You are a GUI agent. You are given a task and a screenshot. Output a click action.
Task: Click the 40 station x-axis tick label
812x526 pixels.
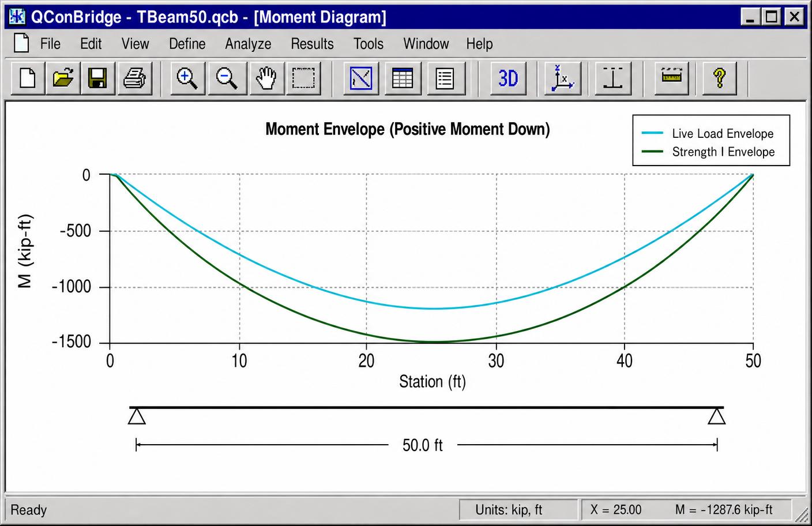625,361
